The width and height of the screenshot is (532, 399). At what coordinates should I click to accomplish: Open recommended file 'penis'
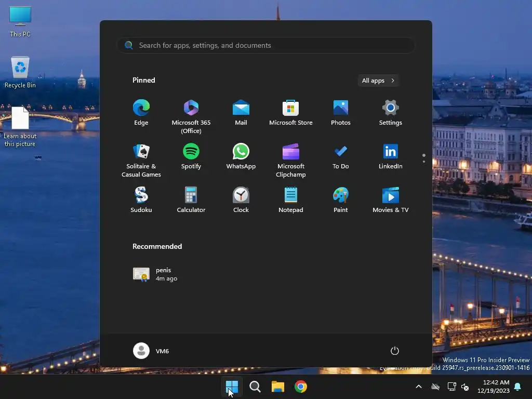(155, 274)
